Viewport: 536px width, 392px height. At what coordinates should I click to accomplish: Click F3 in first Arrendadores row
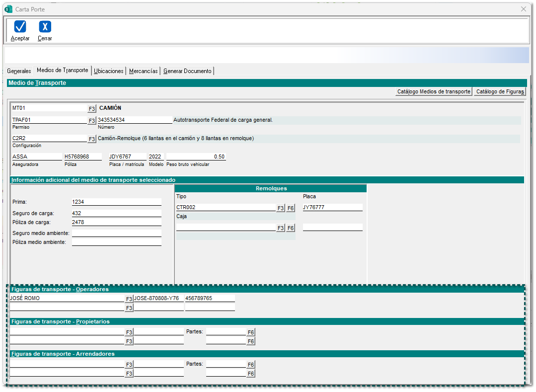pyautogui.click(x=129, y=365)
